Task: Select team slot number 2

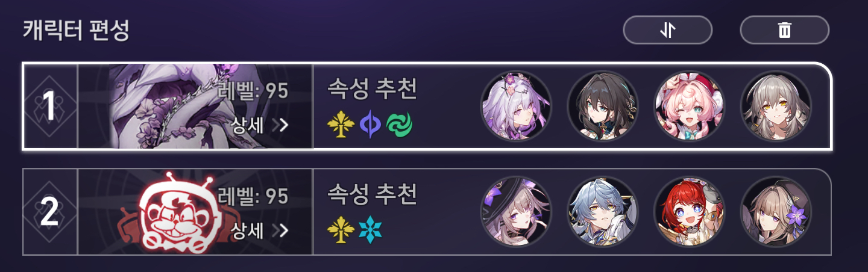Action: tap(50, 212)
